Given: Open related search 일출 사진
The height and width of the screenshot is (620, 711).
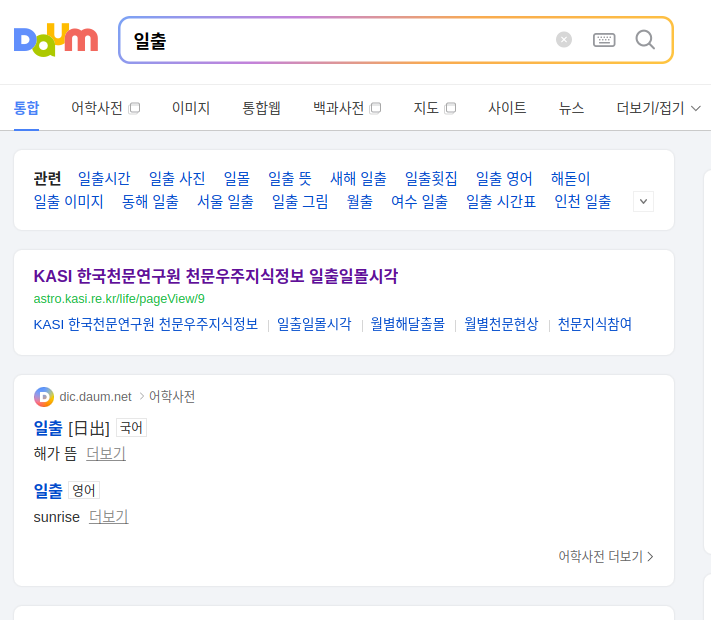Looking at the screenshot, I should (177, 178).
